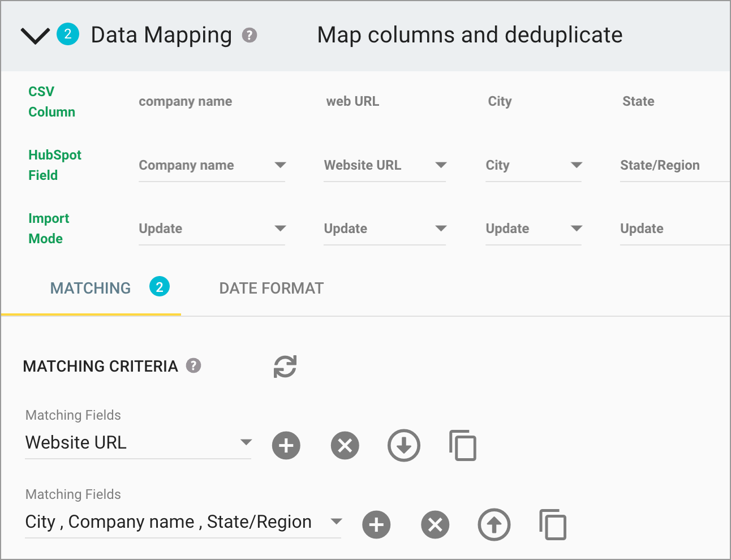The height and width of the screenshot is (560, 731).
Task: Move the Website URL matching row down
Action: click(404, 446)
